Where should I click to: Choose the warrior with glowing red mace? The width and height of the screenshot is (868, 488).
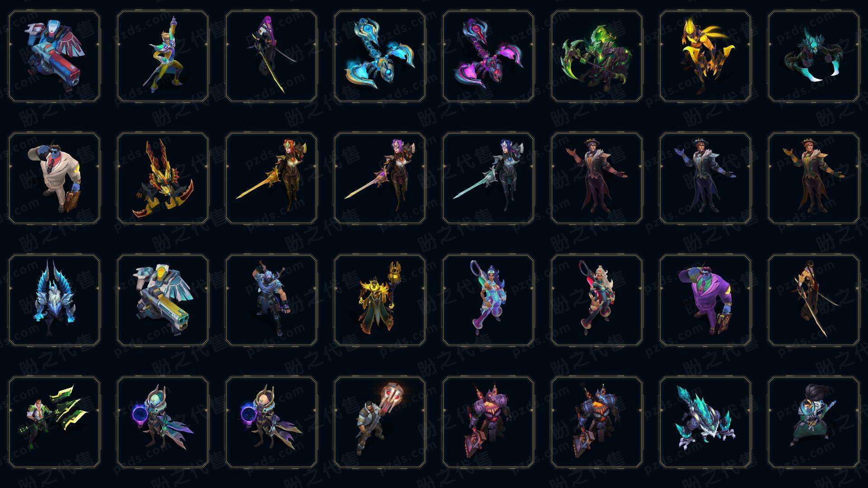[380, 422]
